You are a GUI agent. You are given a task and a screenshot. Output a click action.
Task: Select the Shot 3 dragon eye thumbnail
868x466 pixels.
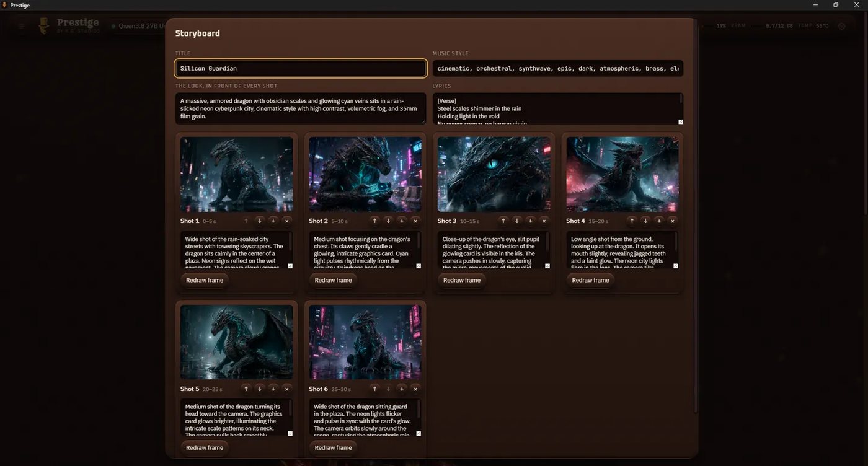coord(494,174)
